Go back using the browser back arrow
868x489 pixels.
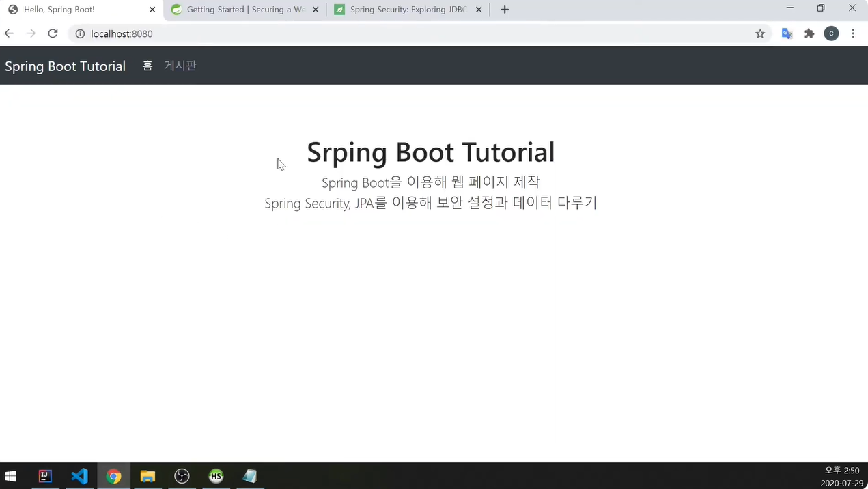tap(9, 33)
